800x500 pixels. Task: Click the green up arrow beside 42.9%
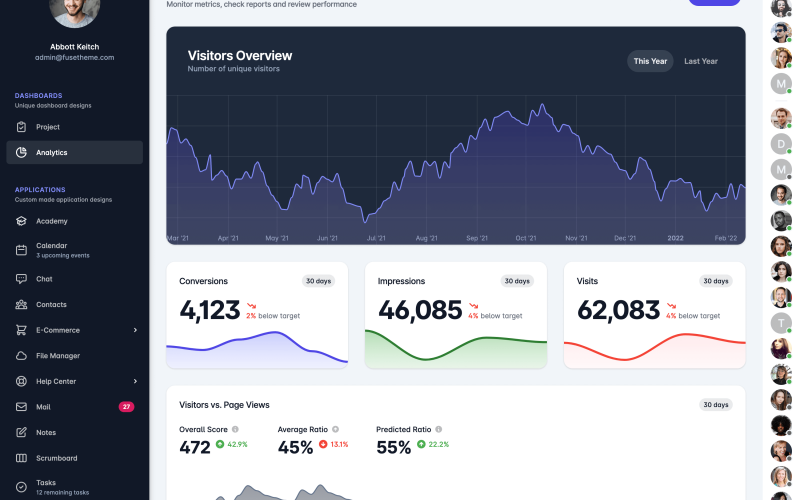(220, 444)
